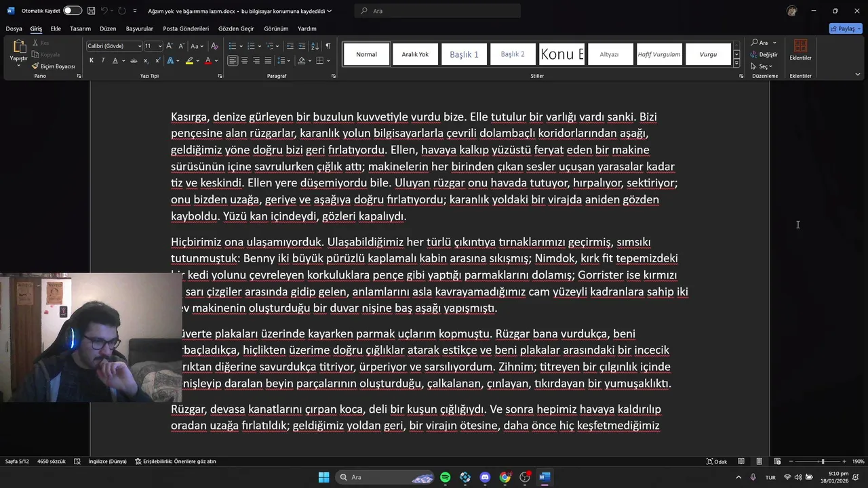Open the Dosya menu
868x488 pixels.
tap(14, 28)
